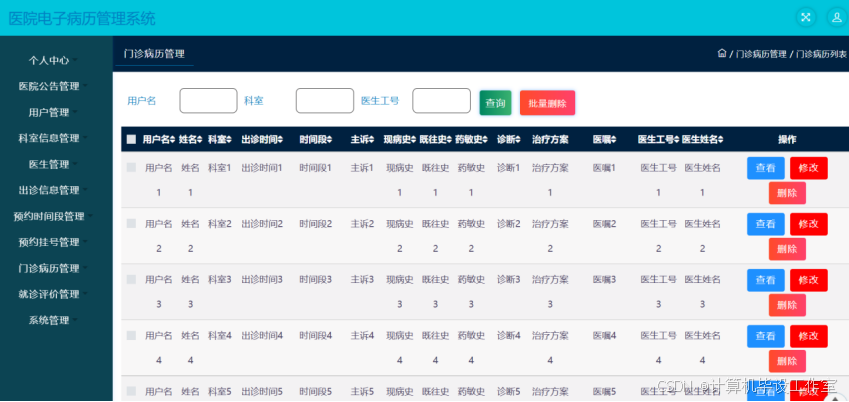Toggle fullscreen with the expand icon
This screenshot has width=849, height=402.
point(806,17)
